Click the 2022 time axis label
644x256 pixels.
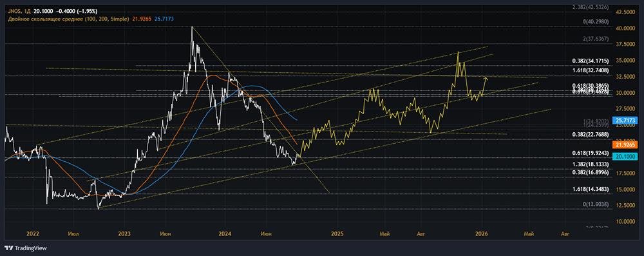(32, 234)
